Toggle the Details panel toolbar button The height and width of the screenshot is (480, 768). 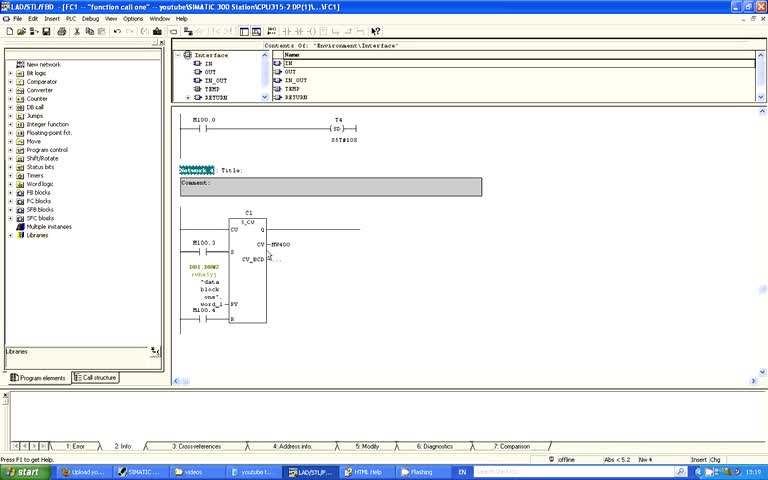256,31
